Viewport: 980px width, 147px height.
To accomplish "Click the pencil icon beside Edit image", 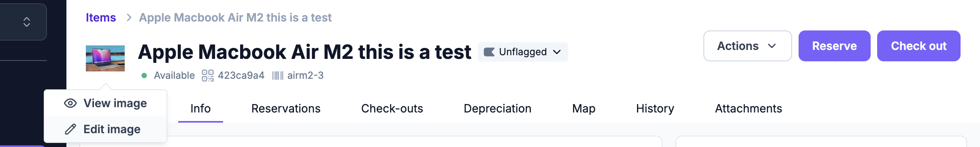I will [x=70, y=129].
